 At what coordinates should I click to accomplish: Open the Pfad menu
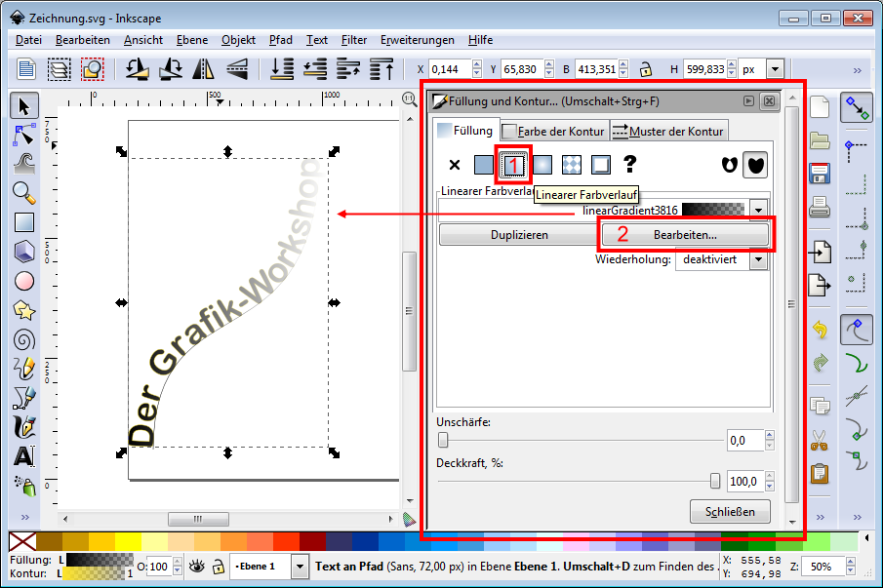click(280, 40)
